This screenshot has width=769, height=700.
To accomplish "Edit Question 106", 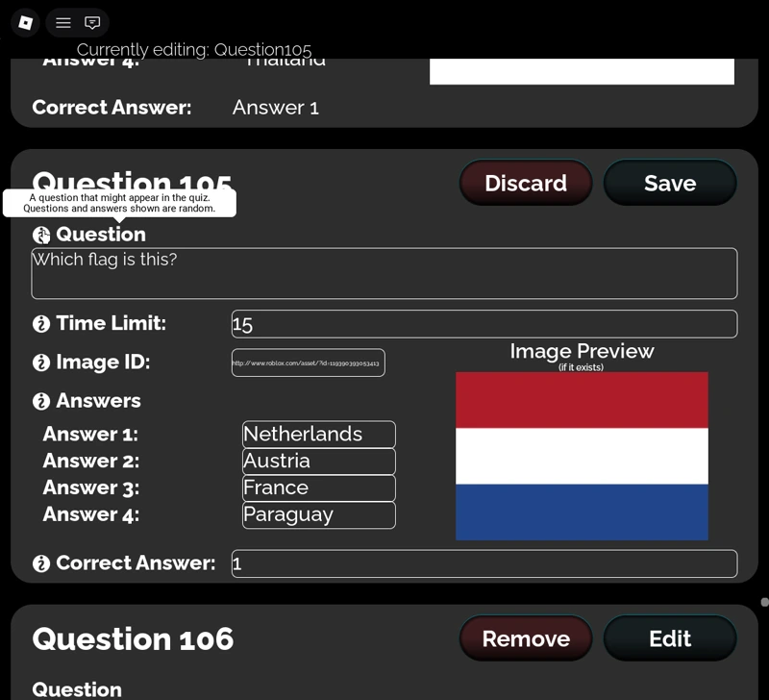I will pyautogui.click(x=670, y=638).
